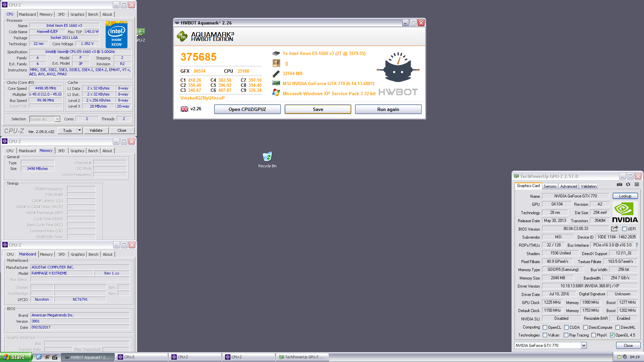Toggle the Vulkan checkbox
The image size is (644, 362).
(x=545, y=335)
